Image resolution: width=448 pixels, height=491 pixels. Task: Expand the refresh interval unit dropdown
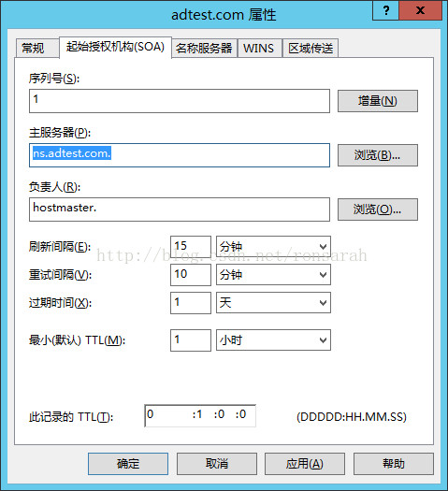pos(273,247)
